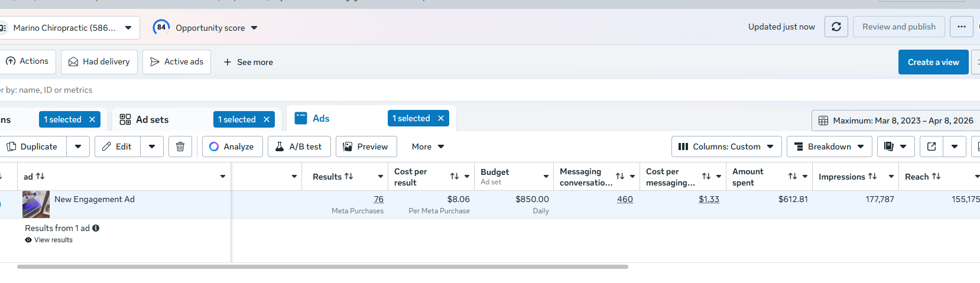Click the info icon beside Results from 1 ad
This screenshot has height=283, width=980.
coord(96,228)
